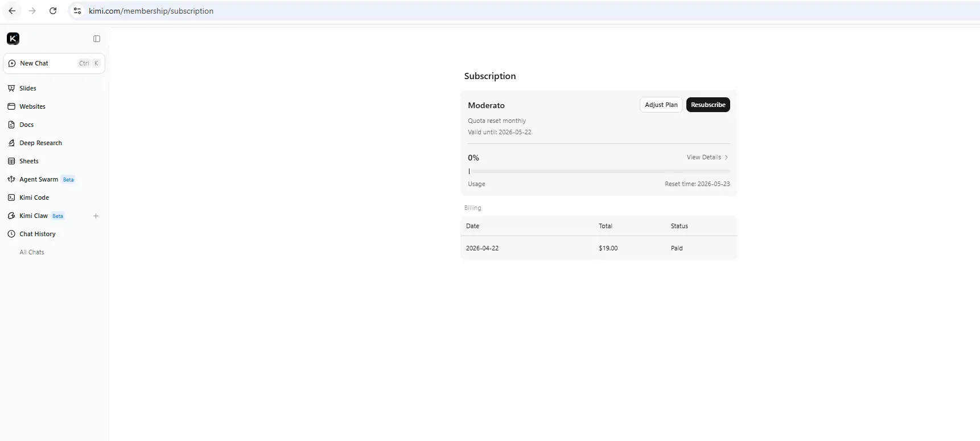This screenshot has width=980, height=441.
Task: Open site information icon in address bar
Action: (x=77, y=11)
